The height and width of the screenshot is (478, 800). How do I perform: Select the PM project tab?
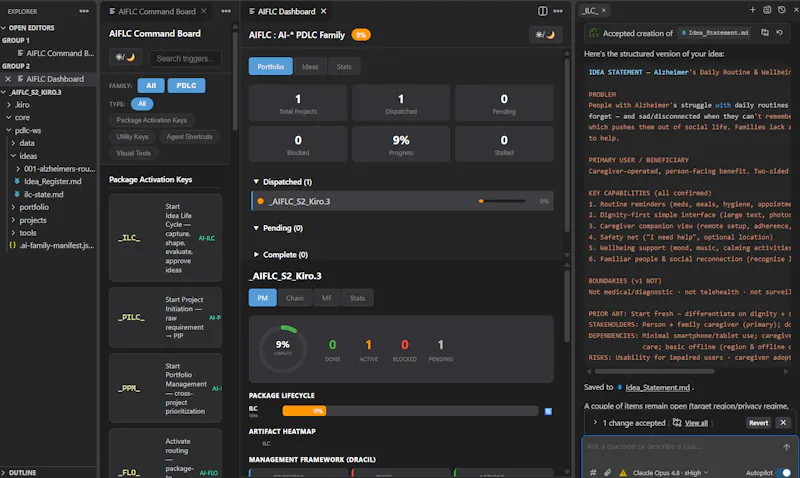[262, 298]
